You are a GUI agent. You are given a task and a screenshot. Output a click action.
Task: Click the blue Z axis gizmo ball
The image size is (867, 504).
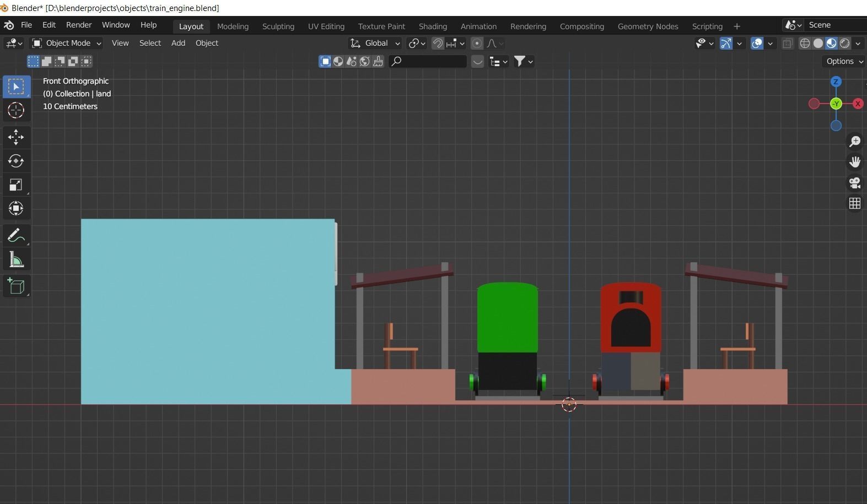836,82
